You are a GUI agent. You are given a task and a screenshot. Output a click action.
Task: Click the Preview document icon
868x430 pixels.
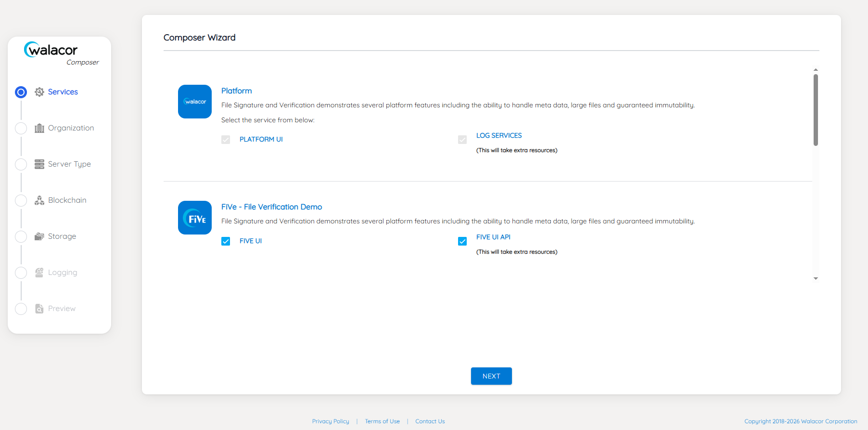[39, 309]
